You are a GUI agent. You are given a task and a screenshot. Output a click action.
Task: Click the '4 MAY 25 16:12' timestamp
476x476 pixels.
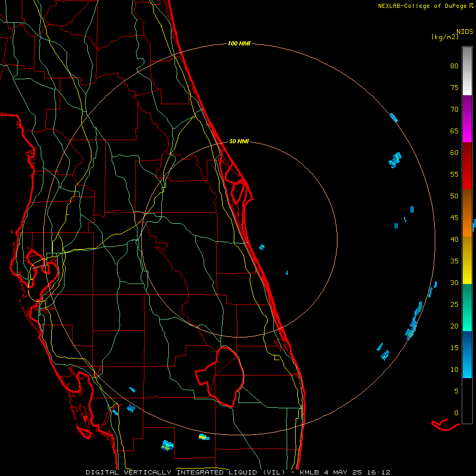[357, 472]
